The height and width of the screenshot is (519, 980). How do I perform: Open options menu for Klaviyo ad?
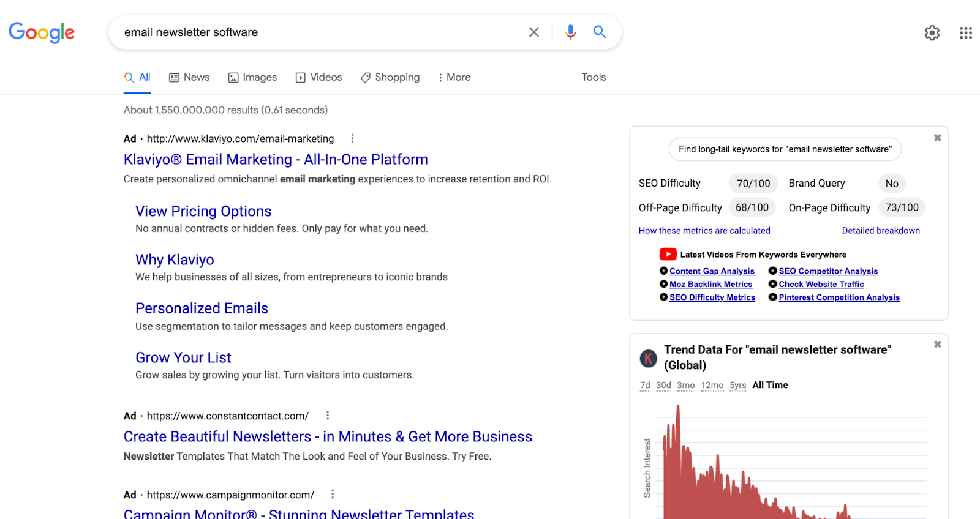(352, 138)
